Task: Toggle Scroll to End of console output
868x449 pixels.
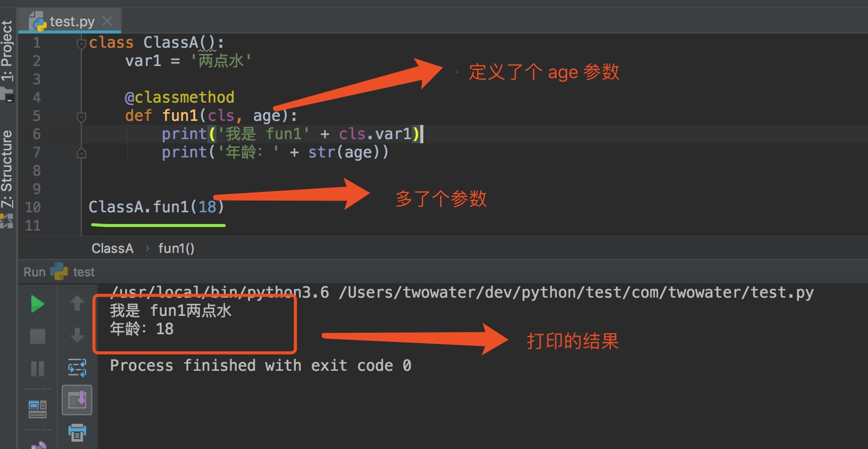Action: tap(77, 400)
